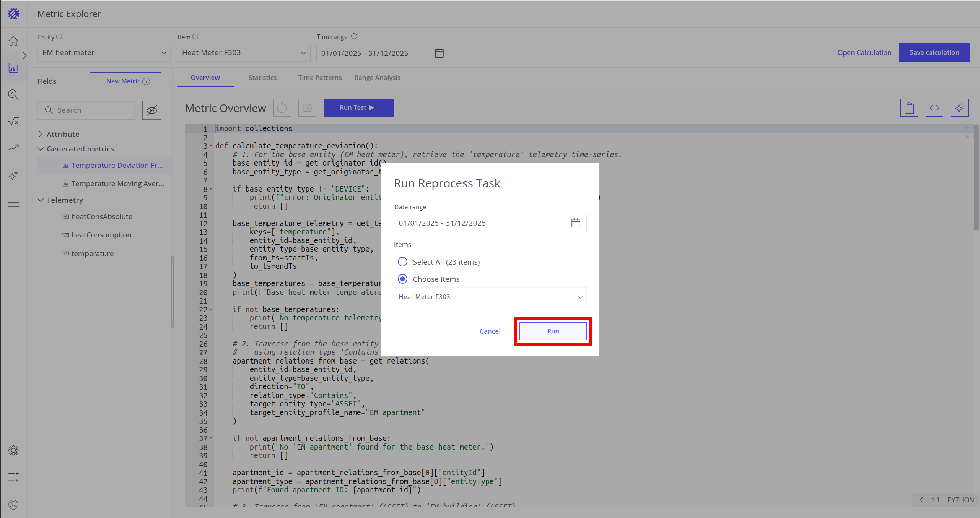Open the formula square-root sidebar icon
The image size is (980, 518).
13,122
